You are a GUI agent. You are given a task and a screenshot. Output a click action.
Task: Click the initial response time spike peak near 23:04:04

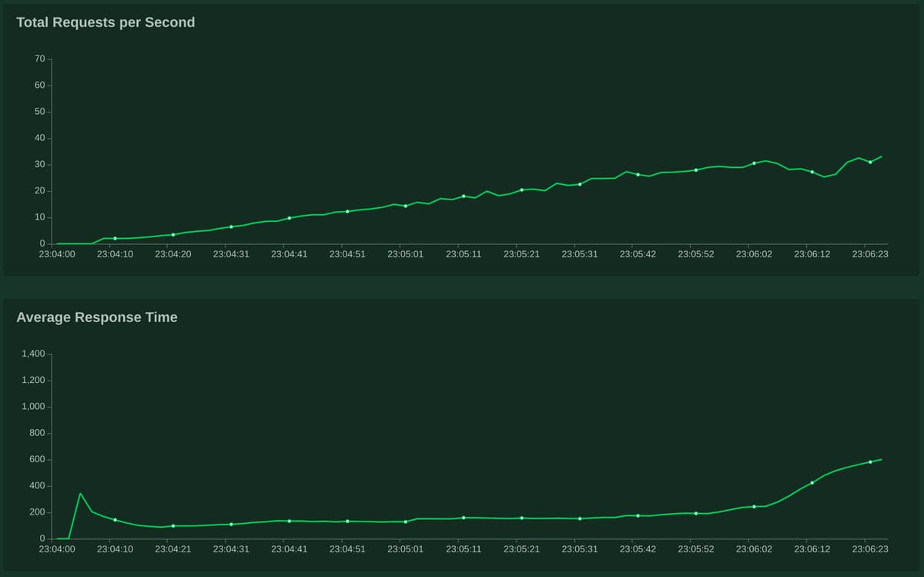[x=81, y=494]
